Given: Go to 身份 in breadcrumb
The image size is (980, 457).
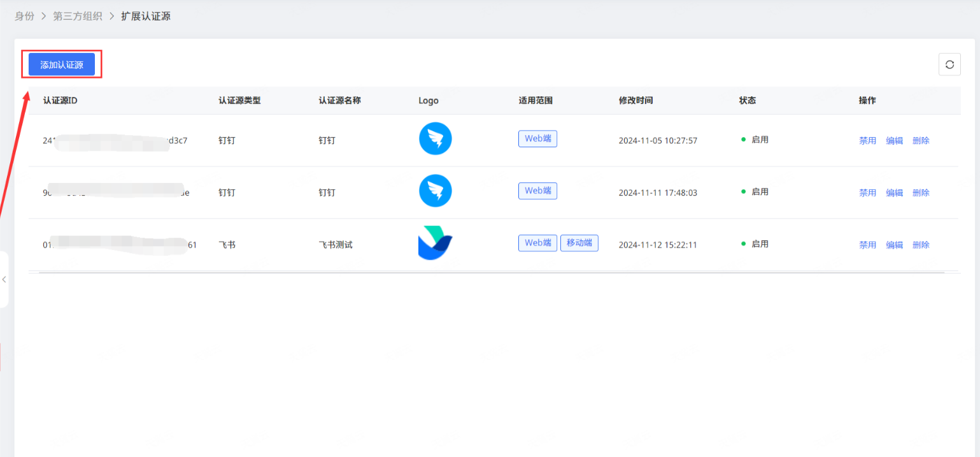Looking at the screenshot, I should coord(25,16).
